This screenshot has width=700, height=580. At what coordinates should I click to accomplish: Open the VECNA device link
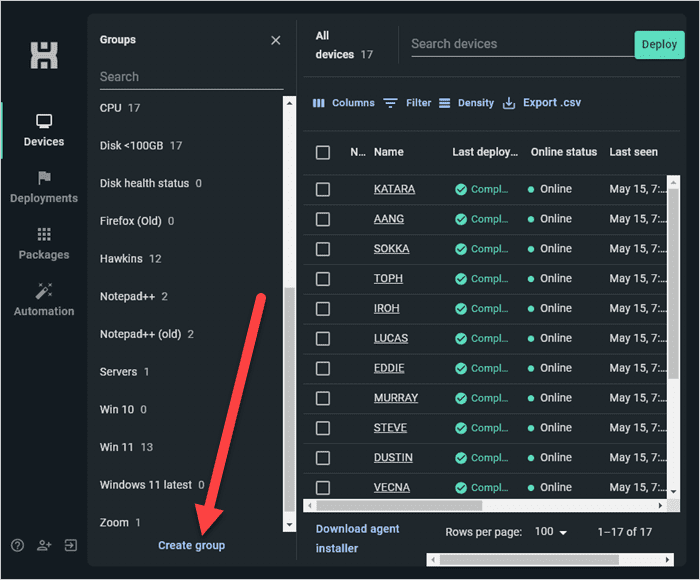[x=392, y=488]
